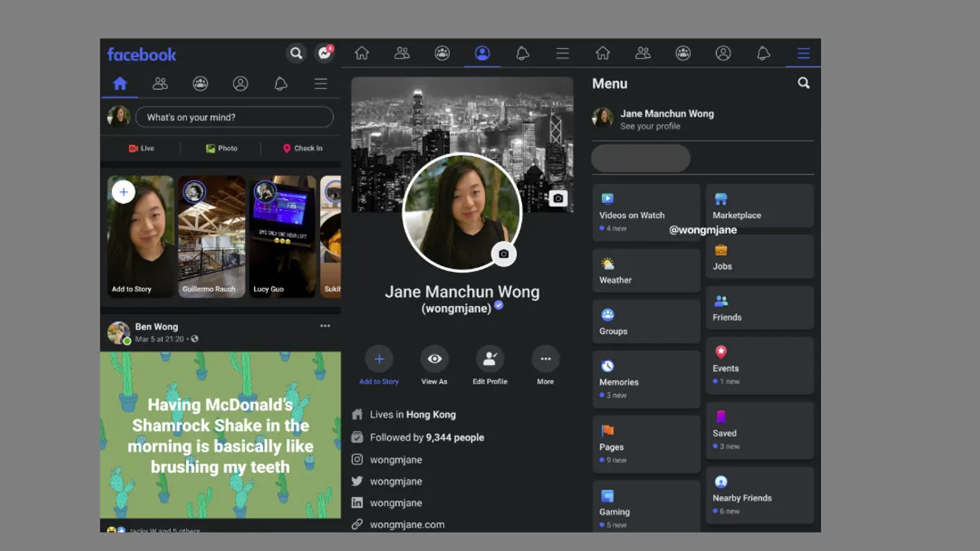The width and height of the screenshot is (980, 551).
Task: Open Videos on Watch
Action: click(x=647, y=212)
